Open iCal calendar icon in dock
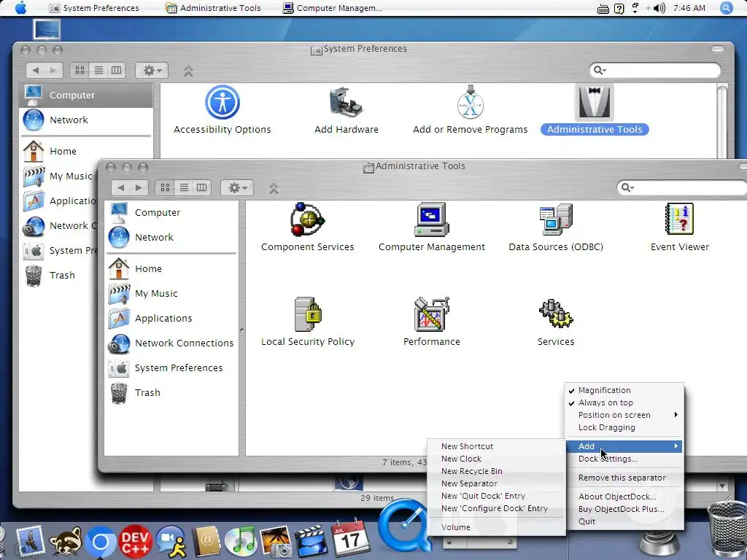 350,537
